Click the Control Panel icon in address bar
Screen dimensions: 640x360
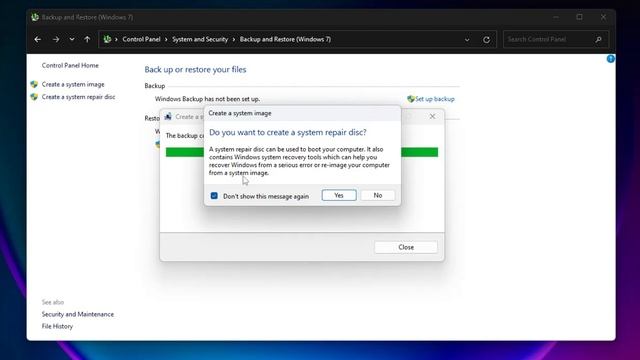pyautogui.click(x=107, y=39)
